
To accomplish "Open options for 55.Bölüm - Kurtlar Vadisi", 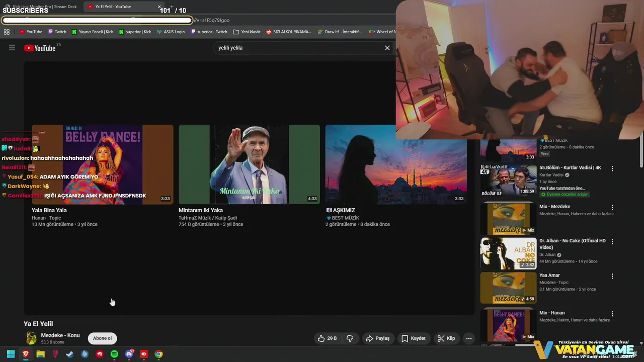I will coord(612,168).
